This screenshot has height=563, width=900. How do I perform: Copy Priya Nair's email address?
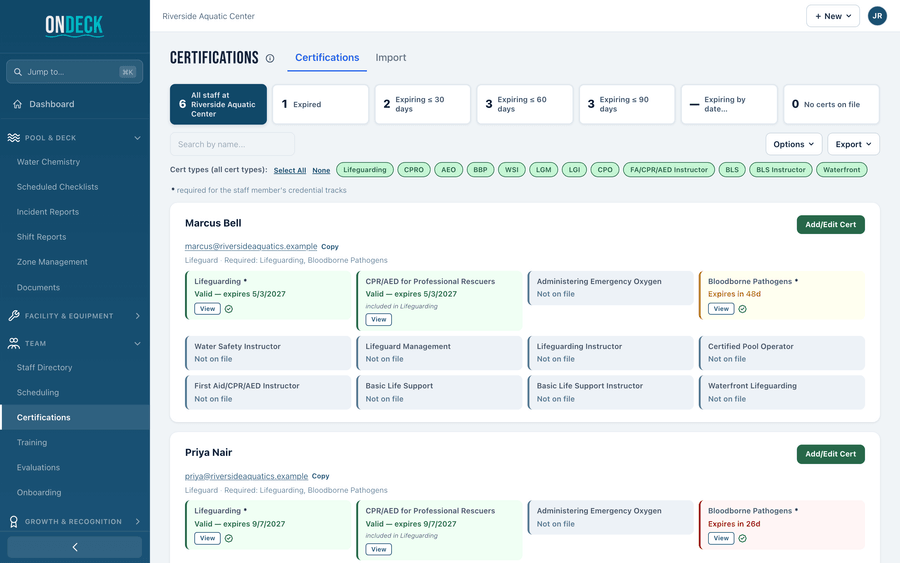pyautogui.click(x=320, y=476)
